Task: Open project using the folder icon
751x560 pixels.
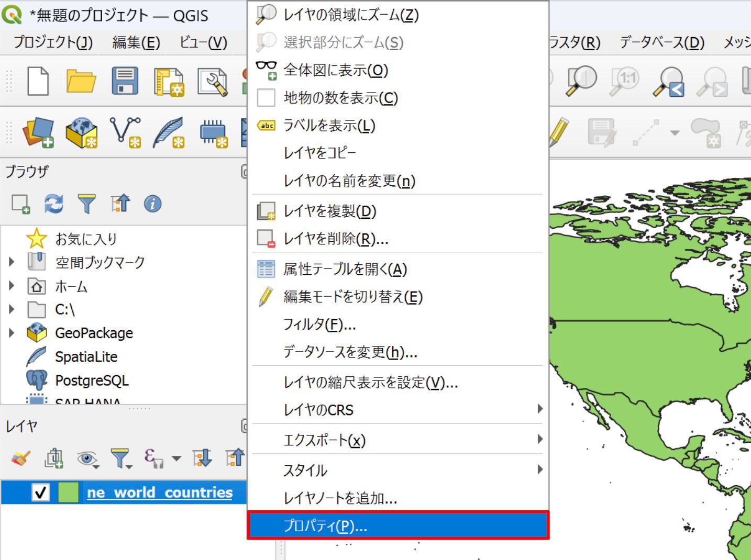Action: point(81,81)
